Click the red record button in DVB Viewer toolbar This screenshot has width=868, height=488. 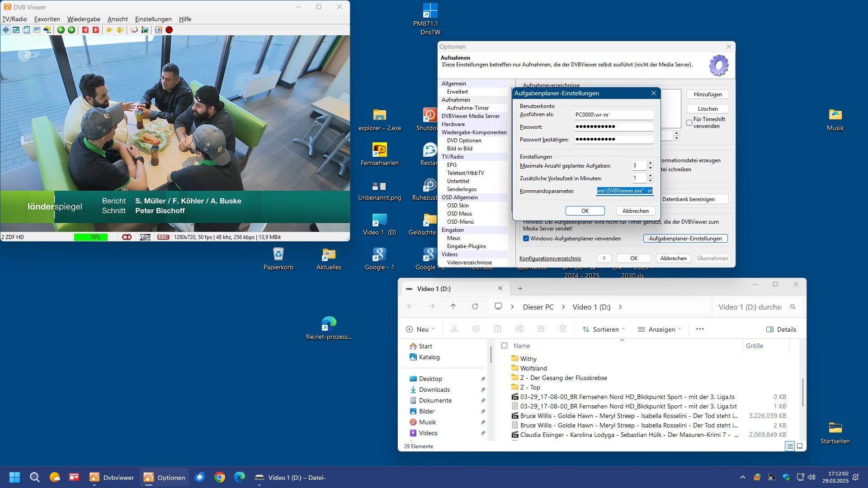tap(169, 30)
